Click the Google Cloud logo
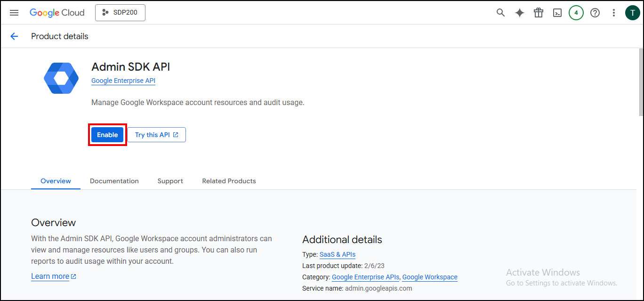This screenshot has height=301, width=644. pos(57,13)
